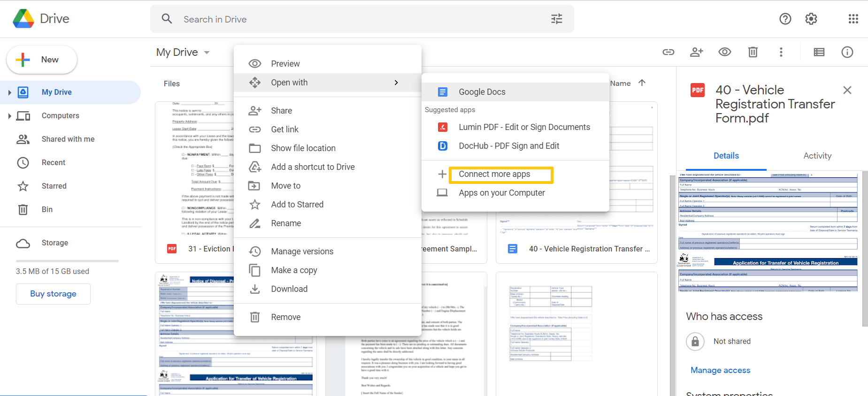
Task: Click the Buy storage button
Action: click(53, 294)
